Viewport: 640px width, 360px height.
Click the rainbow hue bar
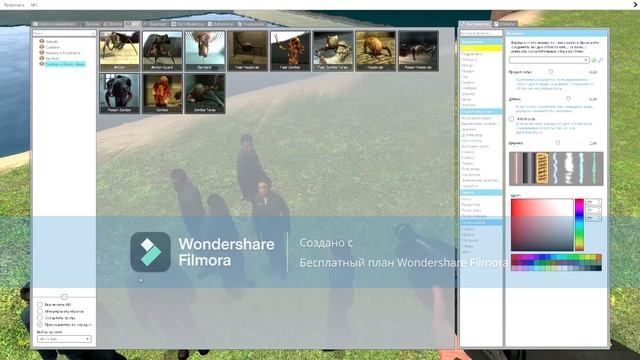(x=579, y=224)
